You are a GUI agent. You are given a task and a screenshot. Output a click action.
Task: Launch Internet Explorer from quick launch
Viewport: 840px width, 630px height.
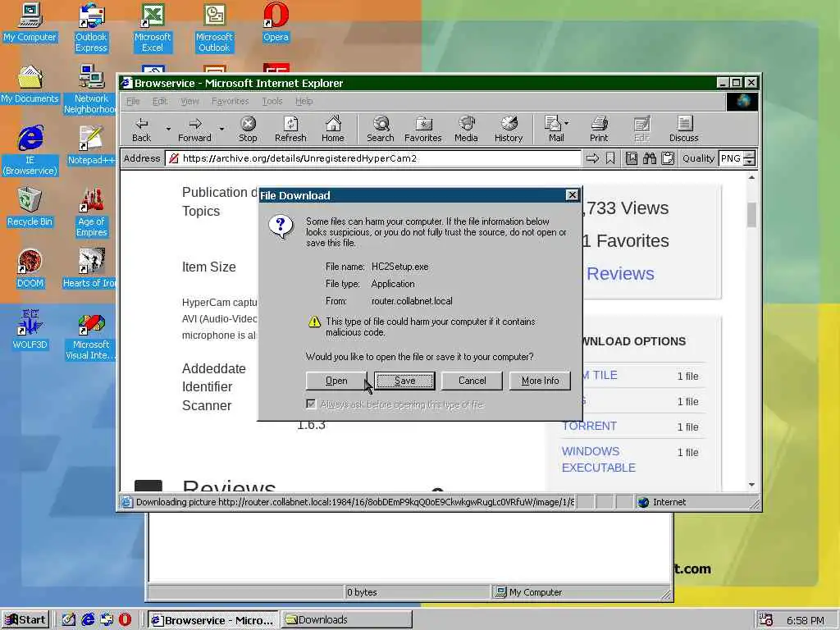(88, 620)
